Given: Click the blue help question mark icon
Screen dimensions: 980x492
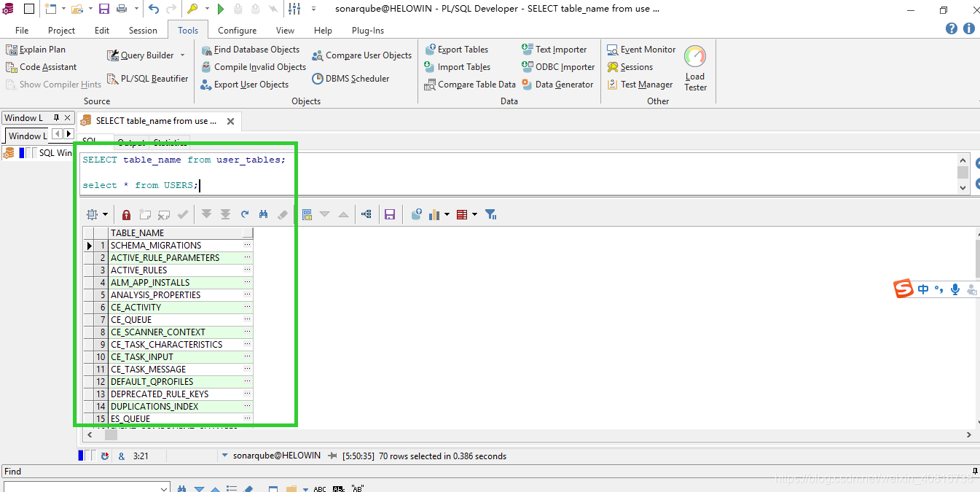Looking at the screenshot, I should 952,28.
